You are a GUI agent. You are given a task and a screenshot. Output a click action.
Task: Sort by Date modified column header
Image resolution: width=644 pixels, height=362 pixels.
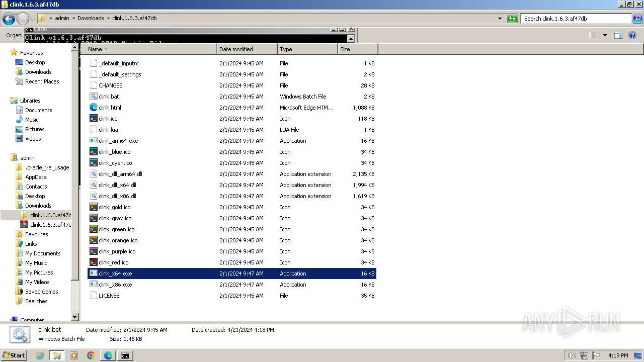pos(247,49)
